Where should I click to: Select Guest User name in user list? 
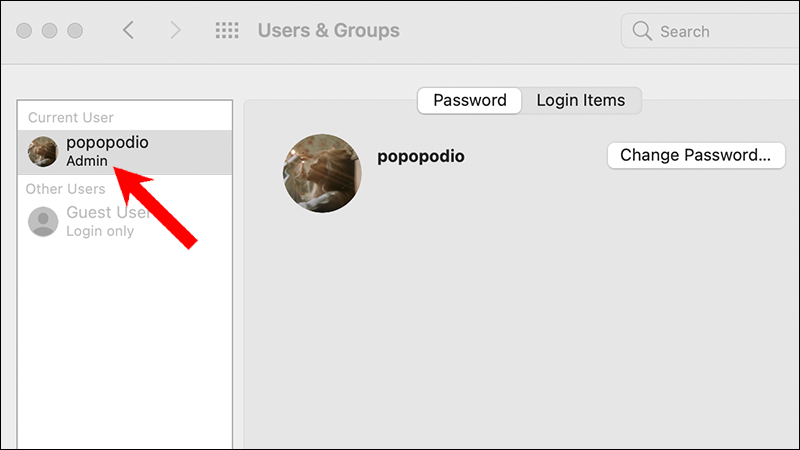108,213
